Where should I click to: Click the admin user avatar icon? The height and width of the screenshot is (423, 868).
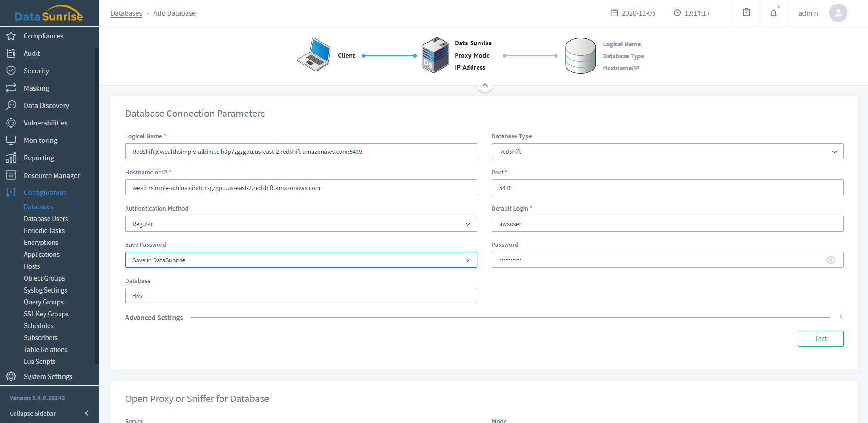click(838, 13)
